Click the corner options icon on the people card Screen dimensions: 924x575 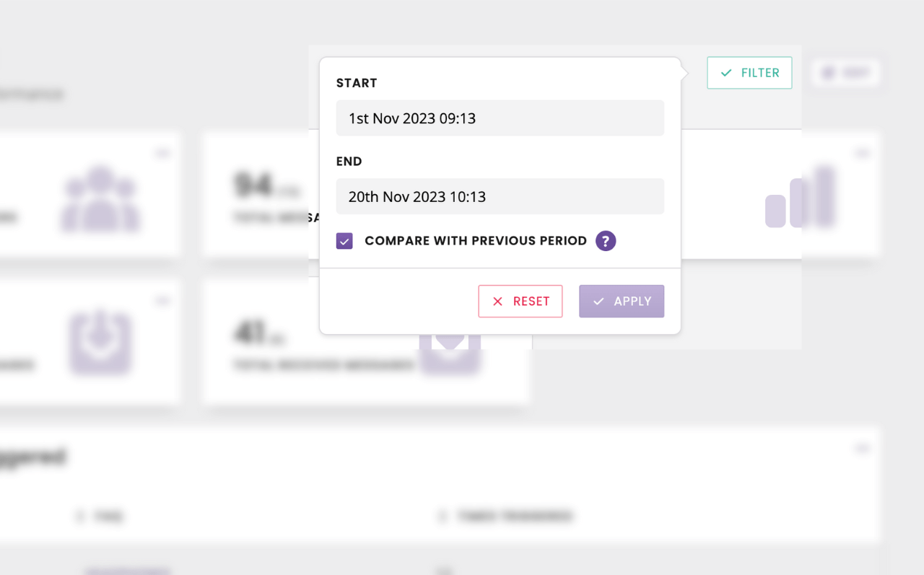[163, 152]
